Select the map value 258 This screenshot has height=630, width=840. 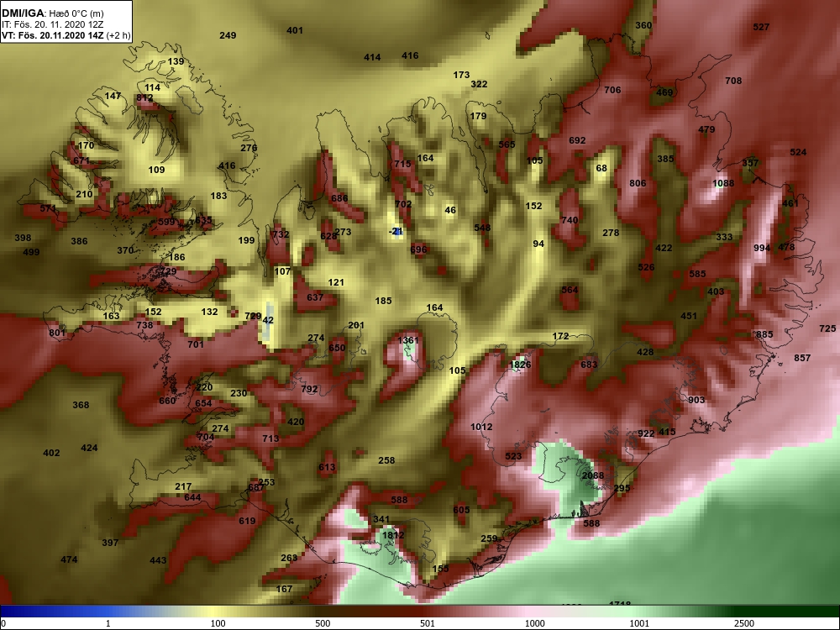point(386,460)
